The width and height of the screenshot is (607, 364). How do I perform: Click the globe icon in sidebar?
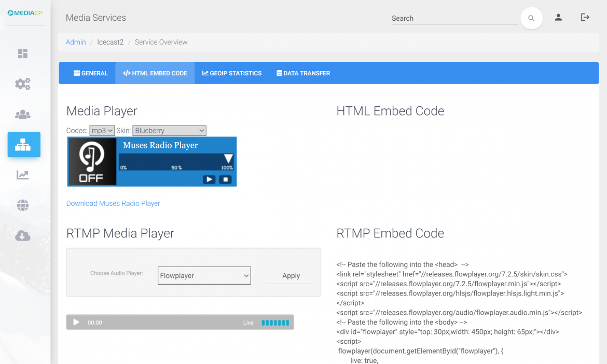coord(23,206)
